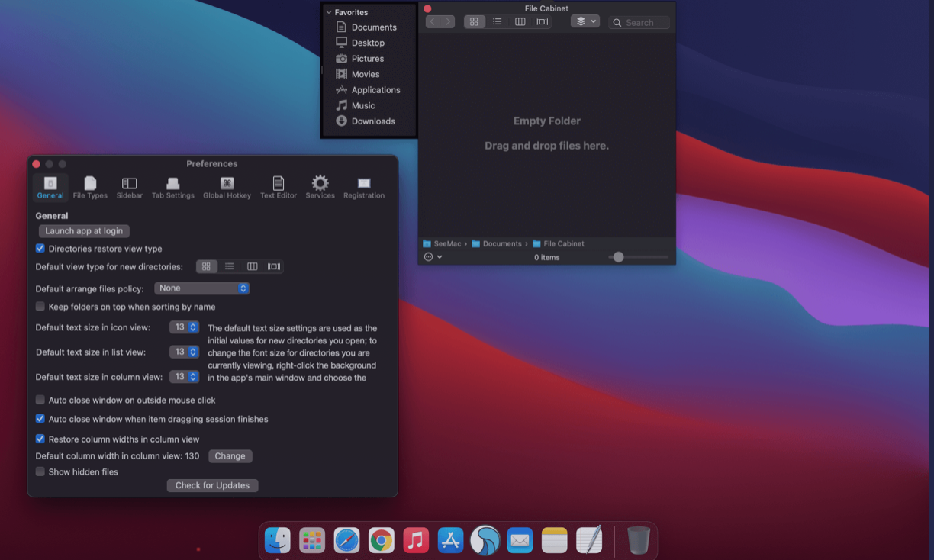Open the Global Hotkey settings
This screenshot has width=934, height=560.
[227, 186]
